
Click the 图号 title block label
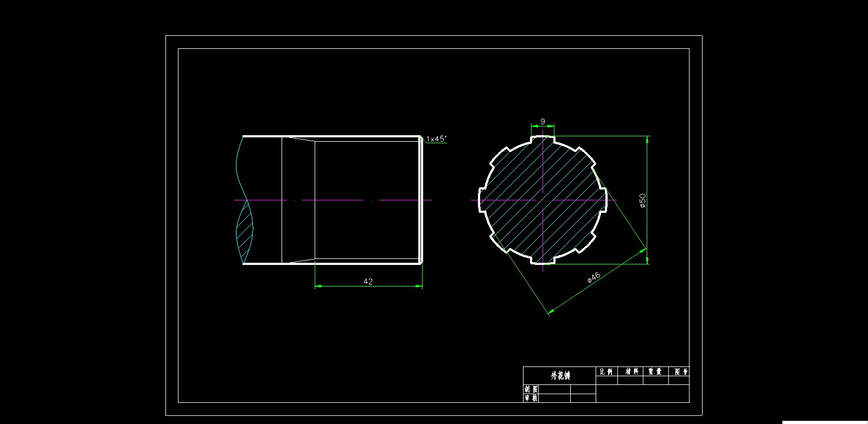[680, 372]
